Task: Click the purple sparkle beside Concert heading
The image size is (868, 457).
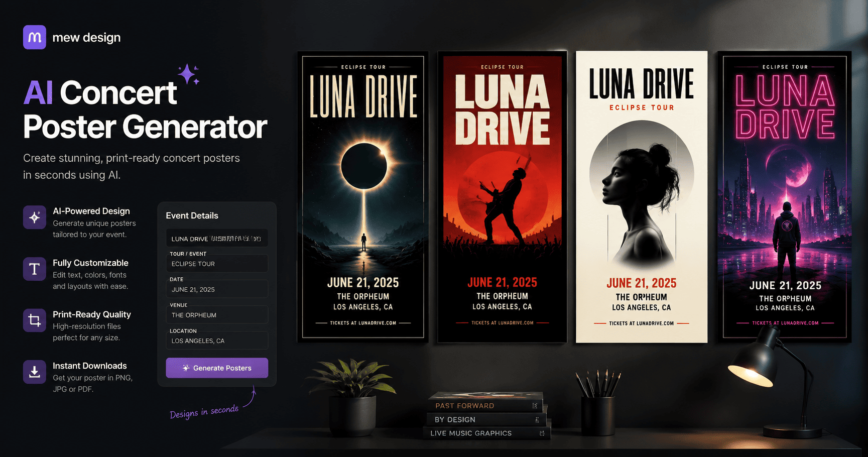Action: tap(189, 74)
